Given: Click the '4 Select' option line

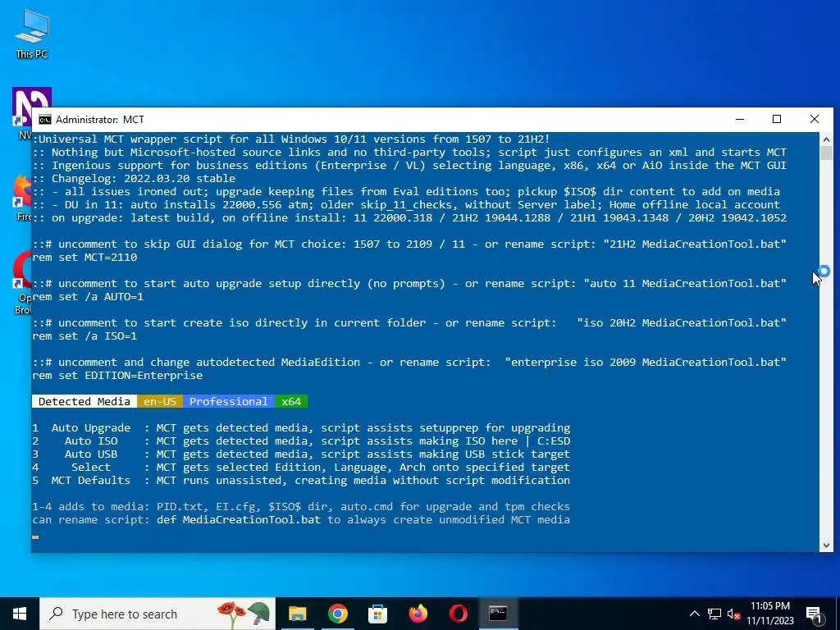Looking at the screenshot, I should pyautogui.click(x=301, y=467).
